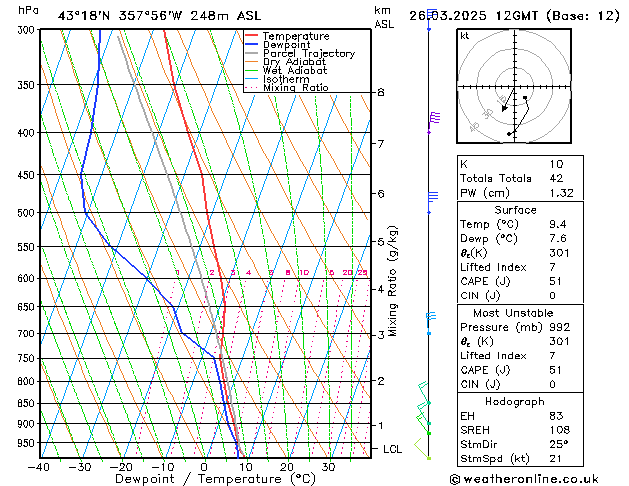This screenshot has width=629, height=486.
Task: Click the purple wind barb near 400 hPa
Action: coord(433,118)
